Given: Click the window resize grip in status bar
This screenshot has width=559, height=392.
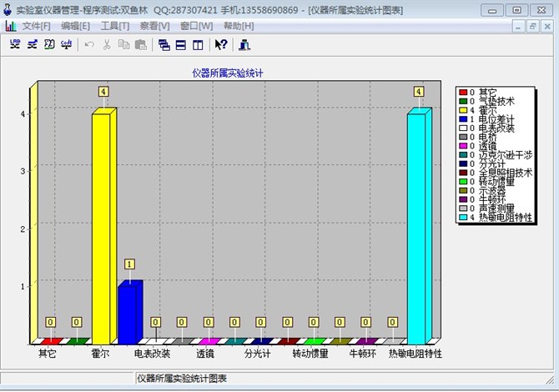Looking at the screenshot, I should pos(550,379).
